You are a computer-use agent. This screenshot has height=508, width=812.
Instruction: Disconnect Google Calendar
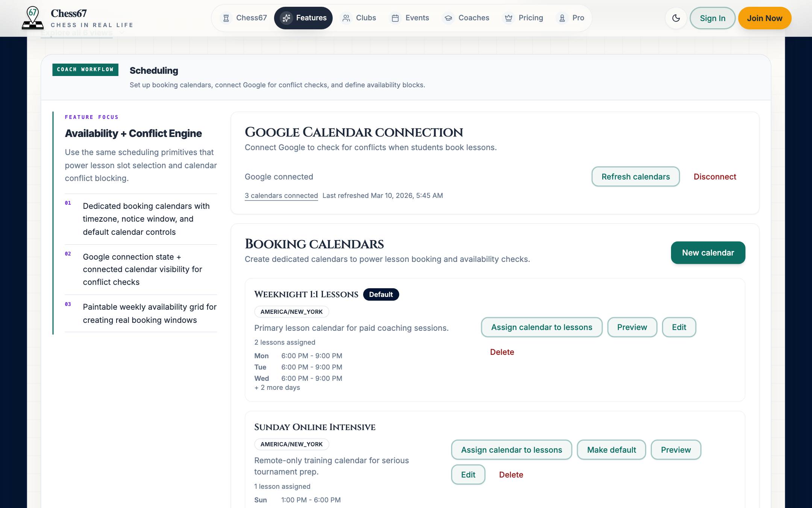(x=715, y=176)
